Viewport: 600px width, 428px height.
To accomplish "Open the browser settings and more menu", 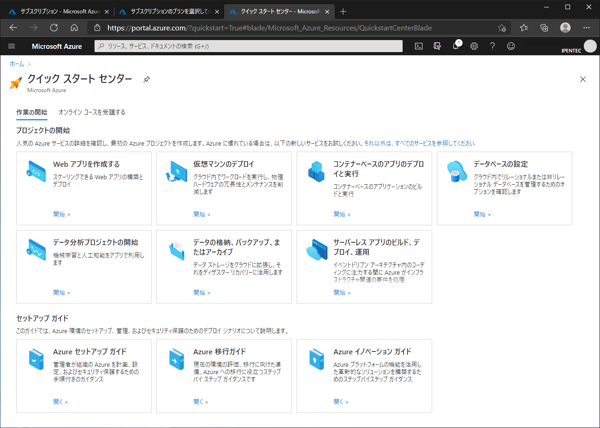I will 587,28.
